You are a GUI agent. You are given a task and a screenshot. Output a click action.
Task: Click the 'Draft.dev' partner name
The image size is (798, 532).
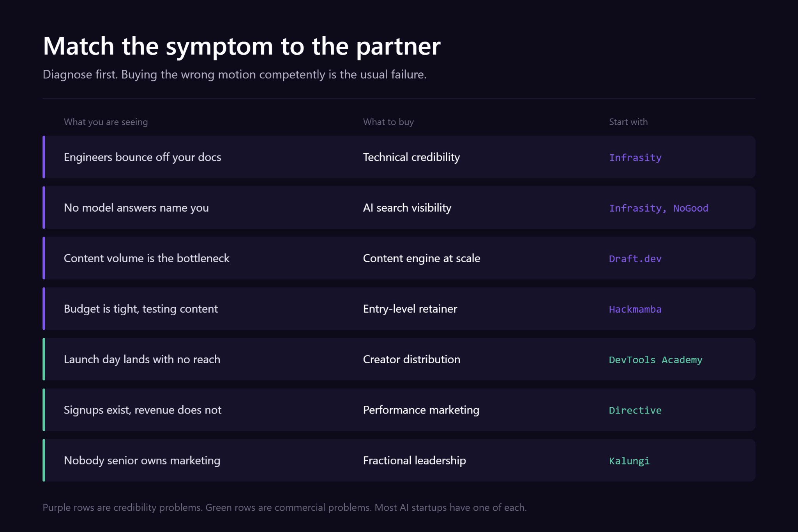(x=635, y=259)
